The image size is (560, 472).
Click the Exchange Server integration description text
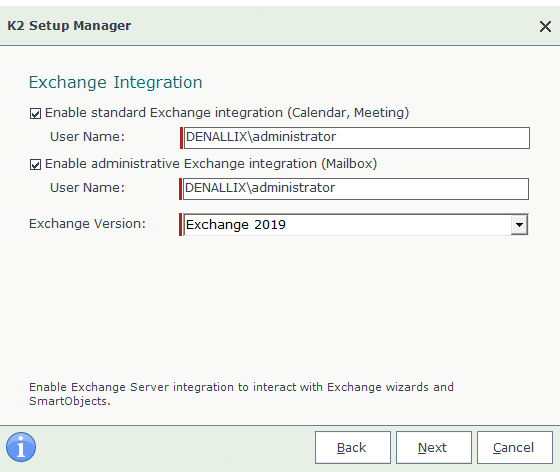coord(241,394)
